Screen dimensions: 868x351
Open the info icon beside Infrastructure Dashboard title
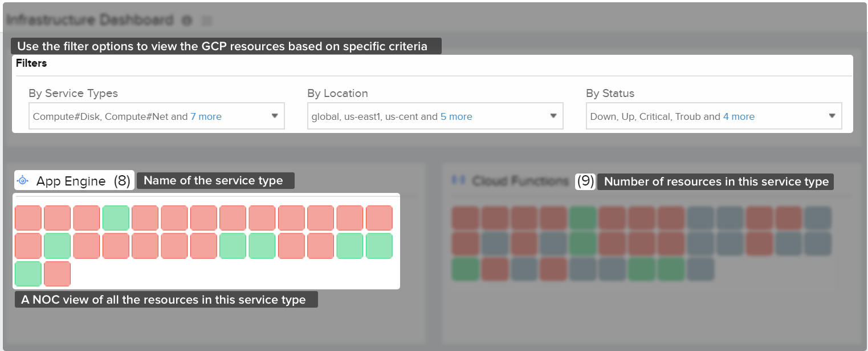click(187, 19)
